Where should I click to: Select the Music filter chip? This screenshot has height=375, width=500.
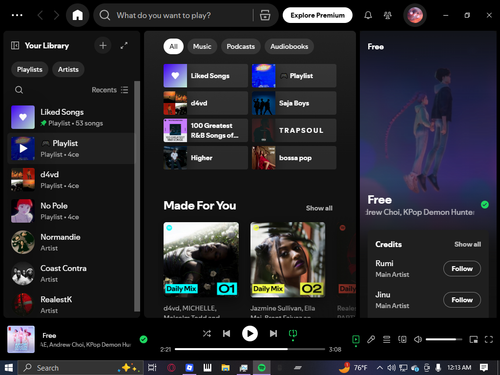202,46
